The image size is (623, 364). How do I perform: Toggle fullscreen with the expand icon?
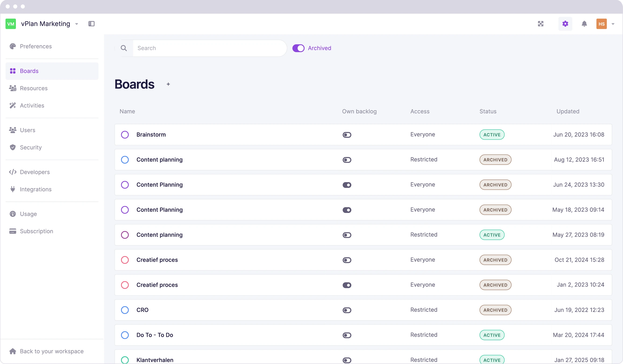pos(541,24)
